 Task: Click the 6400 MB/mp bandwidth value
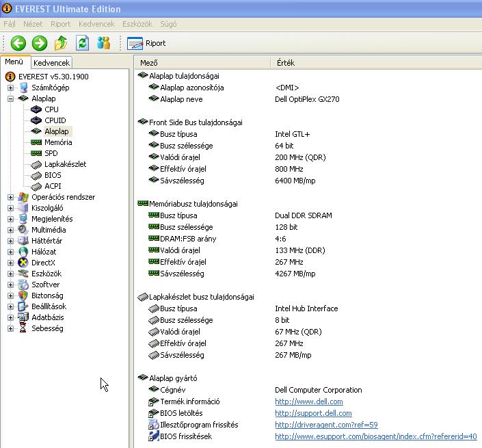pyautogui.click(x=295, y=181)
